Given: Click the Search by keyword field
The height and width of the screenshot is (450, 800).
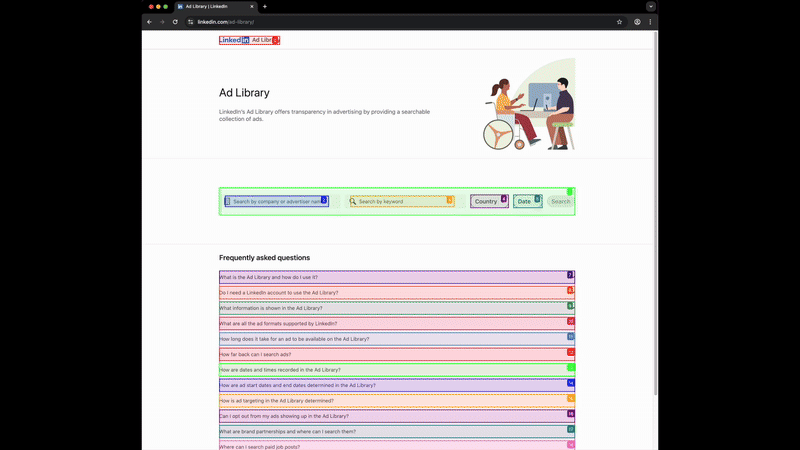Looking at the screenshot, I should point(402,202).
